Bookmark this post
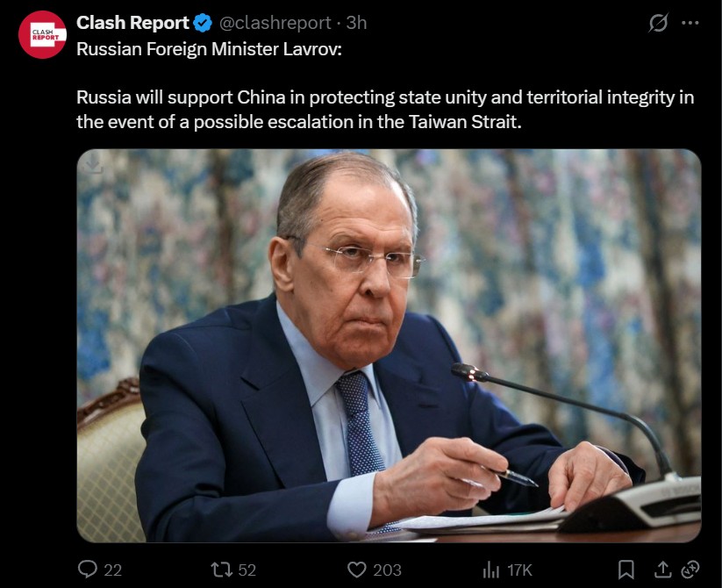The height and width of the screenshot is (588, 722). pyautogui.click(x=625, y=570)
